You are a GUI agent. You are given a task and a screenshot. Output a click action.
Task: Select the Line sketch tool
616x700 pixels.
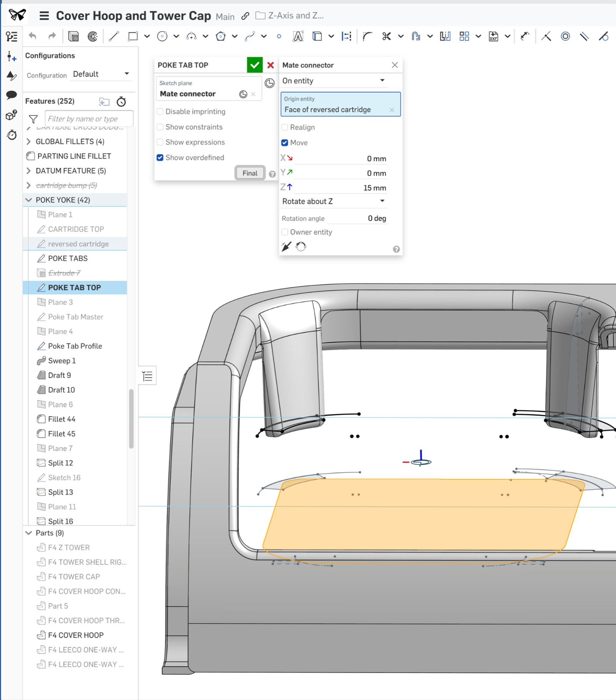114,36
